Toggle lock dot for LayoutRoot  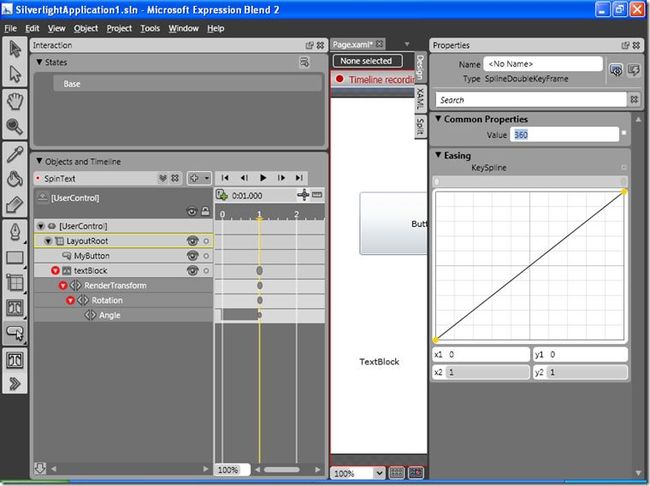point(206,241)
